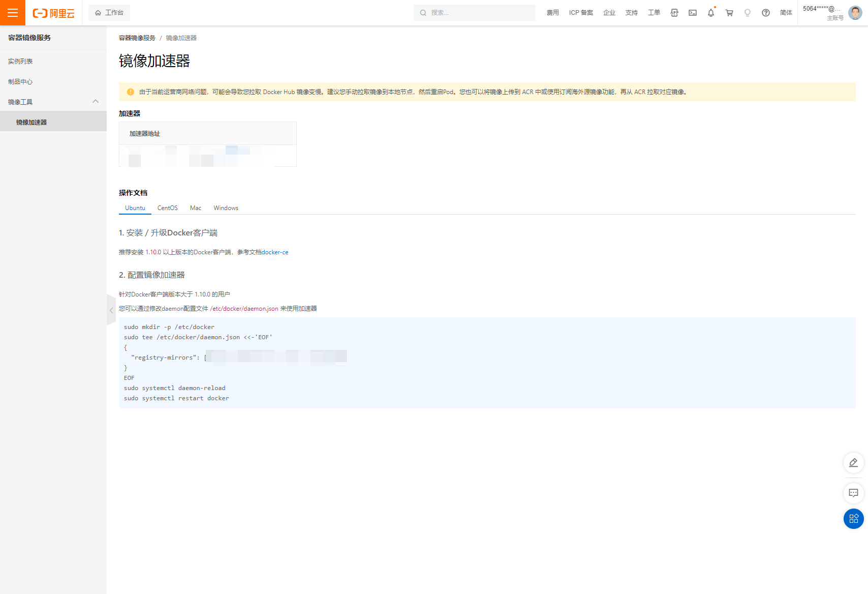Click the user avatar picture
868x594 pixels.
pos(855,13)
